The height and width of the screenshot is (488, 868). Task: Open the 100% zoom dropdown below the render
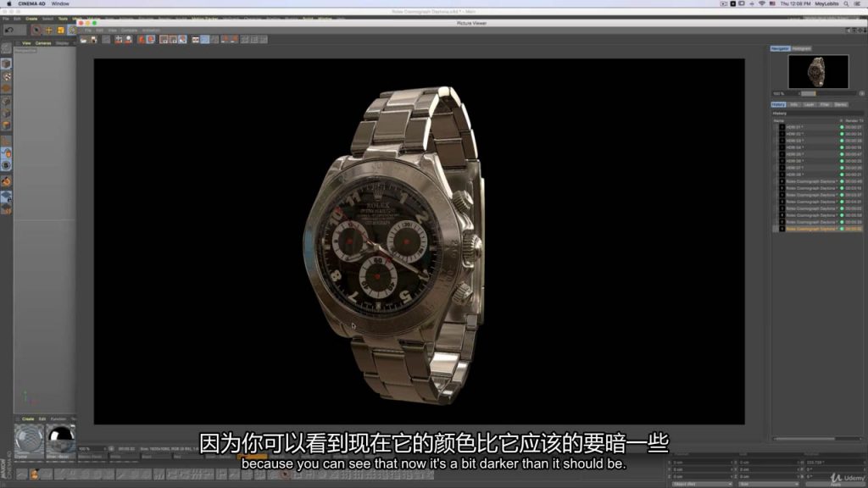click(92, 449)
